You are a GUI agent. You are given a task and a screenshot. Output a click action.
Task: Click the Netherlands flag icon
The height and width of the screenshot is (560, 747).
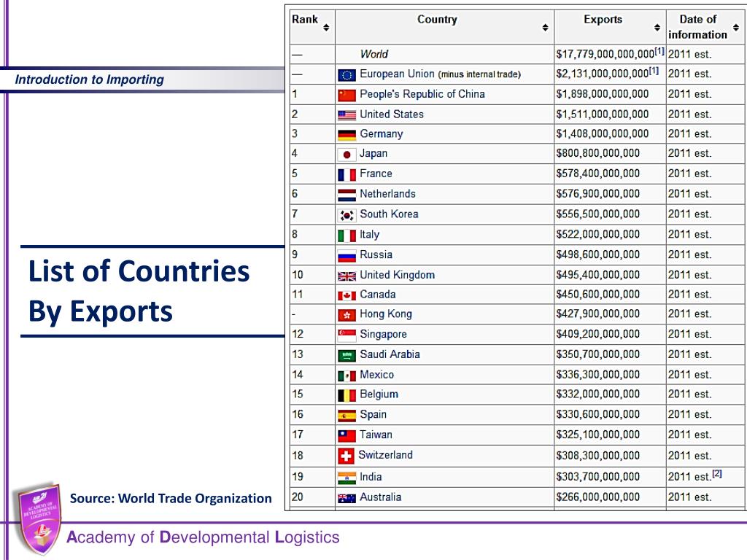(x=347, y=195)
